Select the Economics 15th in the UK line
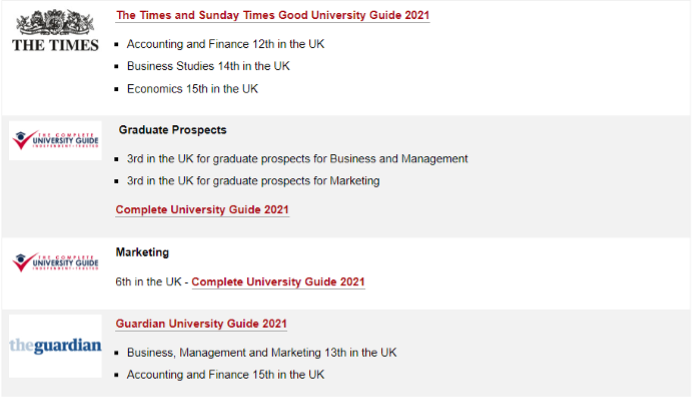Image resolution: width=693 pixels, height=398 pixels. tap(192, 89)
